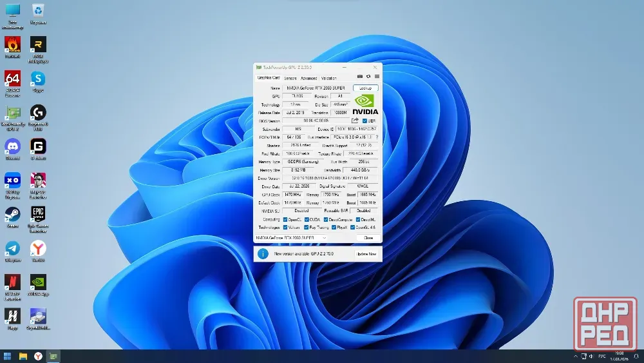Open the Recycle Bin desktop icon
Image resolution: width=644 pixels, height=363 pixels.
[x=38, y=14]
